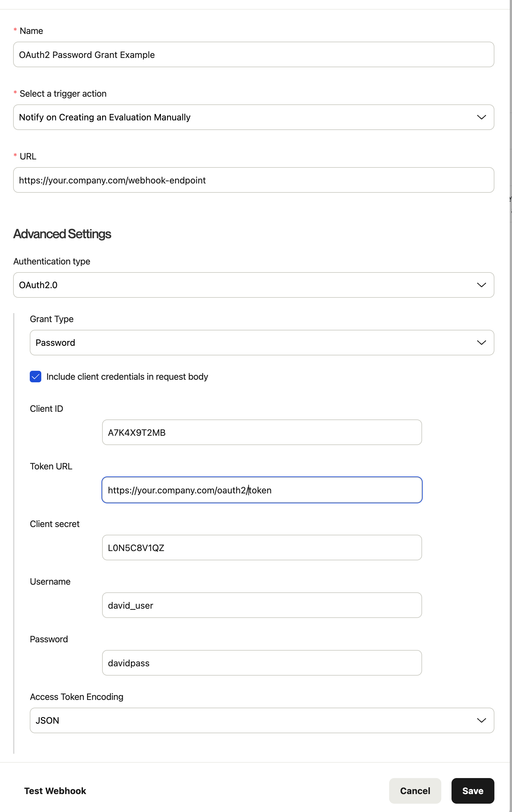The height and width of the screenshot is (812, 512).
Task: Expand the Grant Type dropdown
Action: pos(253,343)
